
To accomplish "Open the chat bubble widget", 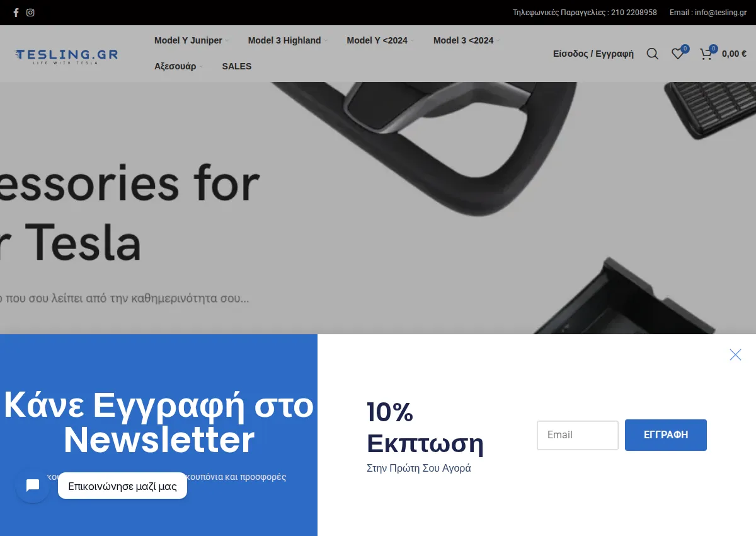I will click(33, 486).
